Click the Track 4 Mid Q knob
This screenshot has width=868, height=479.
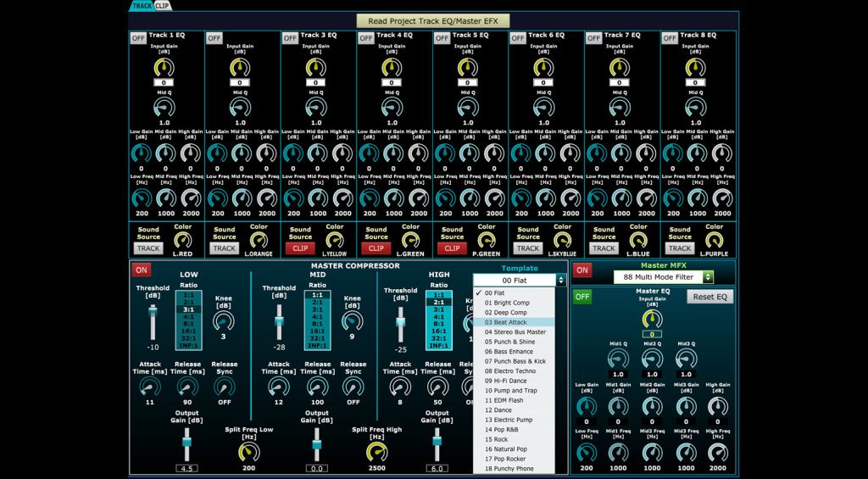point(392,108)
